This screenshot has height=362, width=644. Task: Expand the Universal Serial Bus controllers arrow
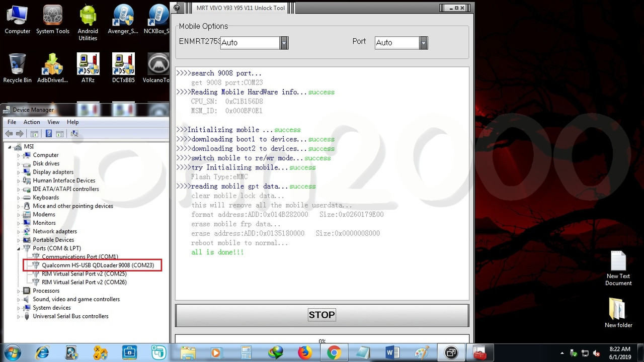19,316
